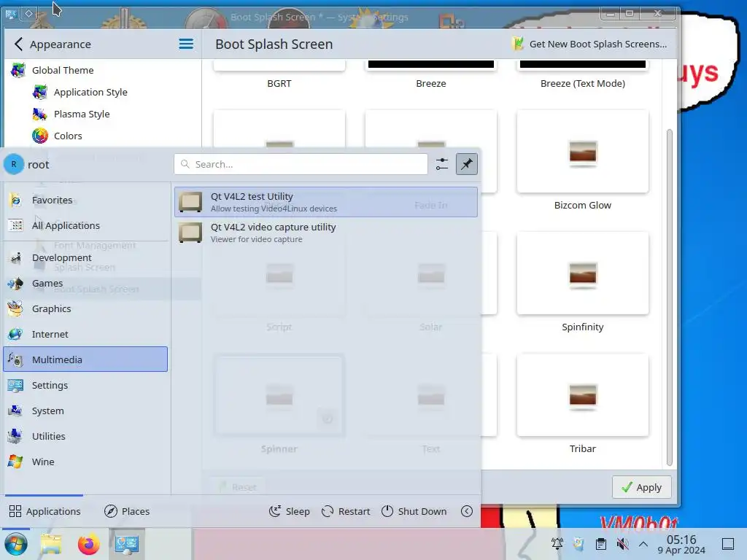Open the clipboard tray icon
The image size is (747, 560).
(x=601, y=544)
